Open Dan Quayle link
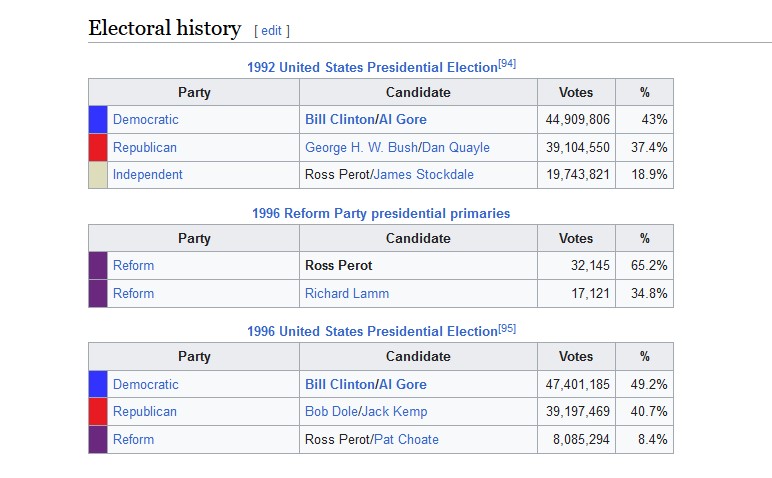772x478 pixels. tap(455, 148)
